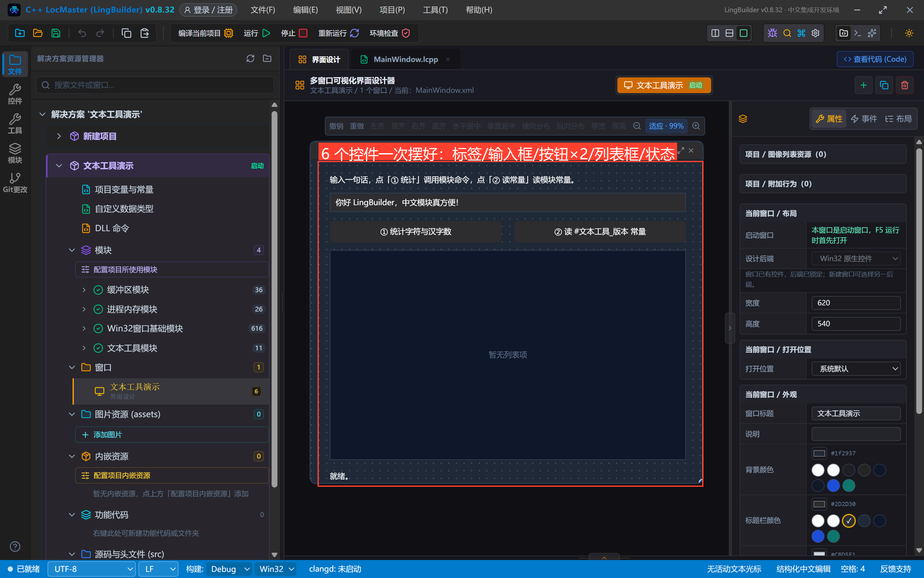Open the 设计后端 Win32 dropdown
The image size is (924, 578).
coord(856,258)
